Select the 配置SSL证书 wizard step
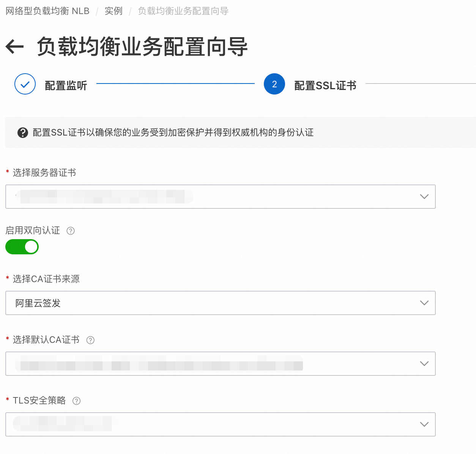This screenshot has width=476, height=454. [x=325, y=85]
